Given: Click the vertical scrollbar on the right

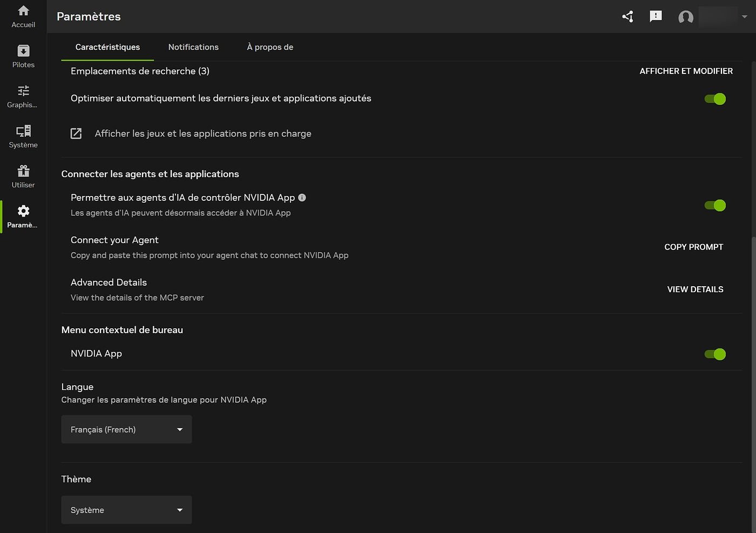Looking at the screenshot, I should 753,384.
